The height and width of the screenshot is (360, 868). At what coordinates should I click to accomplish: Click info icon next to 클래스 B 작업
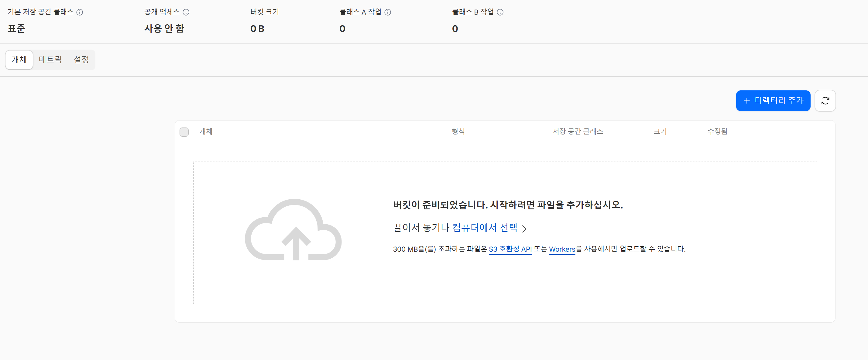(x=500, y=12)
